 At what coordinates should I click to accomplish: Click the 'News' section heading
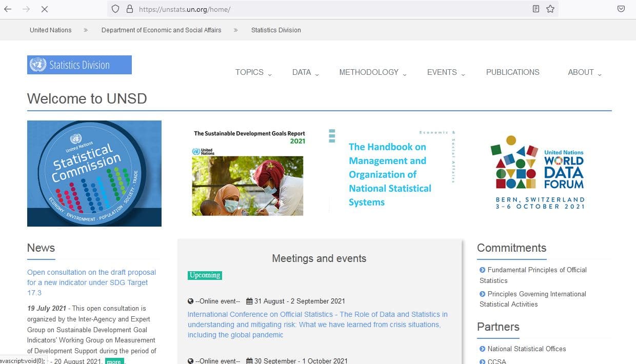[41, 248]
